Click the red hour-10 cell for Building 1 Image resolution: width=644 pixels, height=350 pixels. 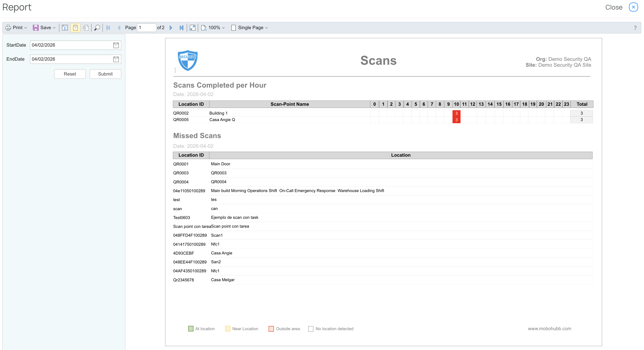point(456,113)
